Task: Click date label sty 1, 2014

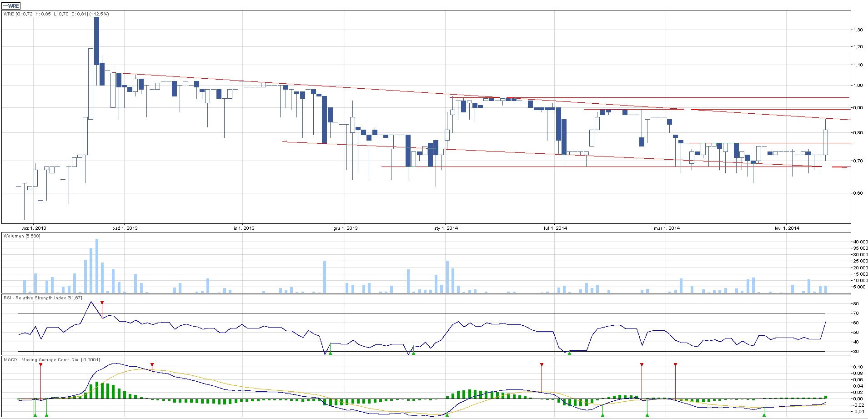Action: point(446,228)
